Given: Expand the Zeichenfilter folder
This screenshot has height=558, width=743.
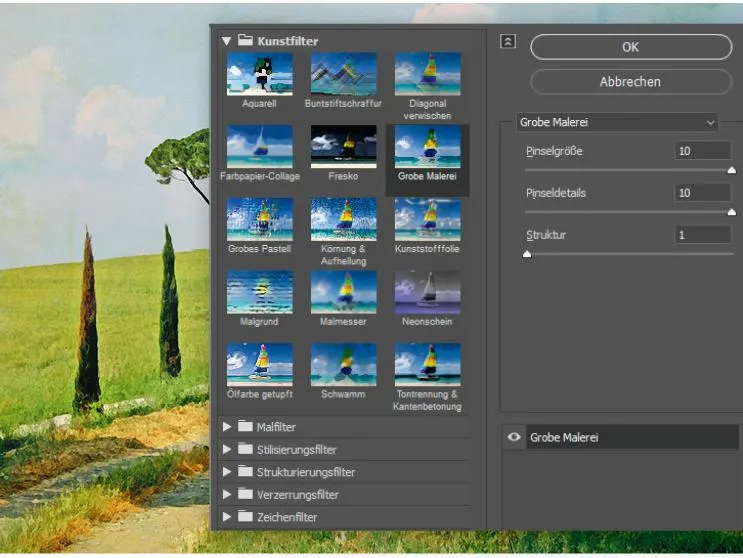Looking at the screenshot, I should [227, 517].
